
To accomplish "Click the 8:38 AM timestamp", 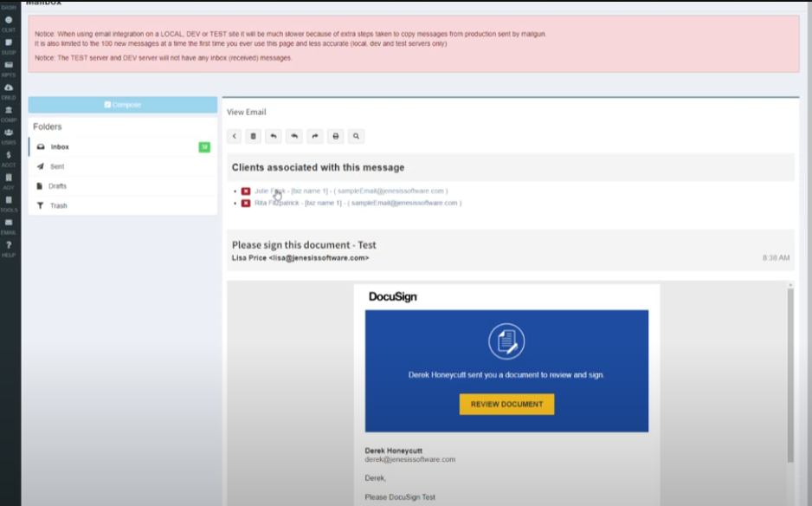I will pyautogui.click(x=776, y=257).
